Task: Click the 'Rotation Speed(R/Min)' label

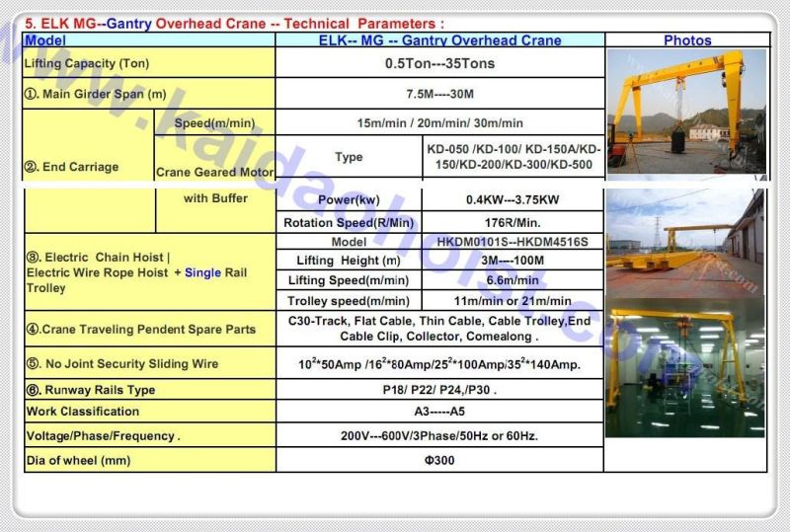Action: pyautogui.click(x=349, y=223)
